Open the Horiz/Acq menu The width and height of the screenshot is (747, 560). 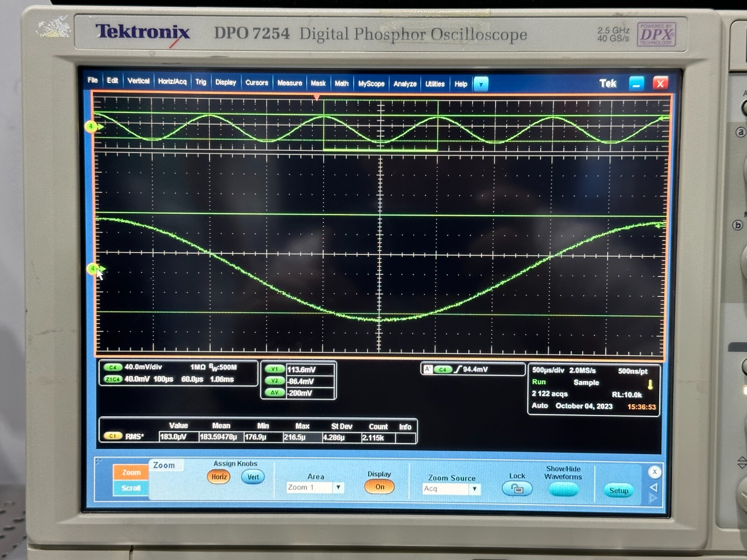pos(172,81)
